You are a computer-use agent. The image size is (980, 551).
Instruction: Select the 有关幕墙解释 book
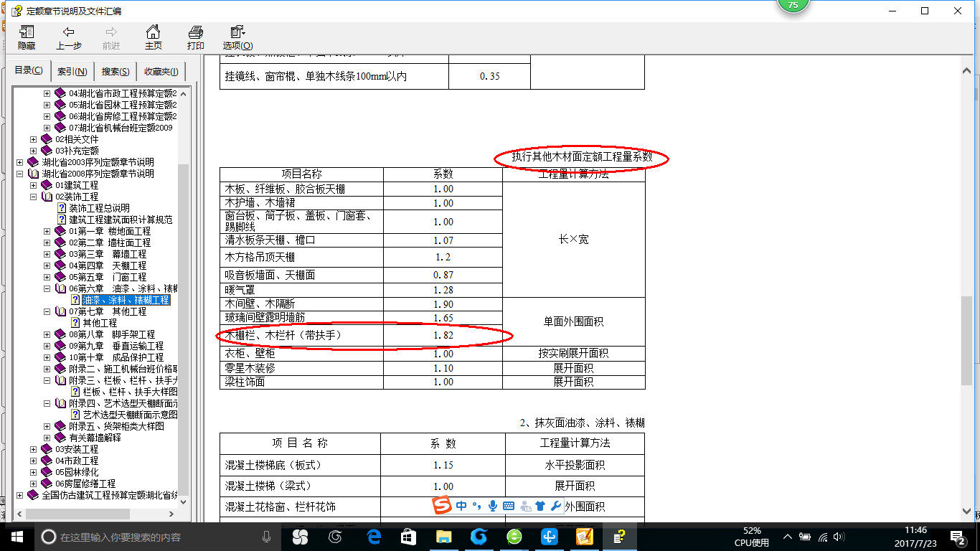[95, 438]
